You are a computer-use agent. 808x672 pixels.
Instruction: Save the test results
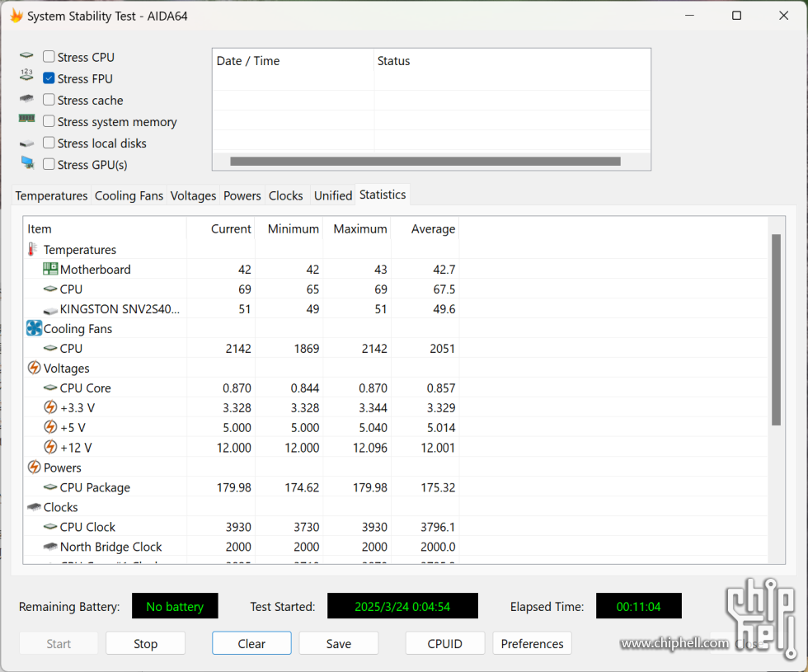[x=339, y=644]
